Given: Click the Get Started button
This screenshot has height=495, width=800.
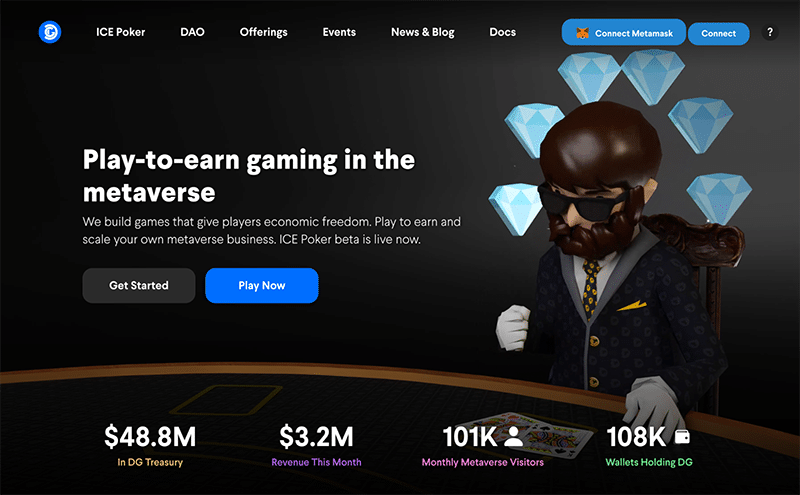Looking at the screenshot, I should coord(139,285).
